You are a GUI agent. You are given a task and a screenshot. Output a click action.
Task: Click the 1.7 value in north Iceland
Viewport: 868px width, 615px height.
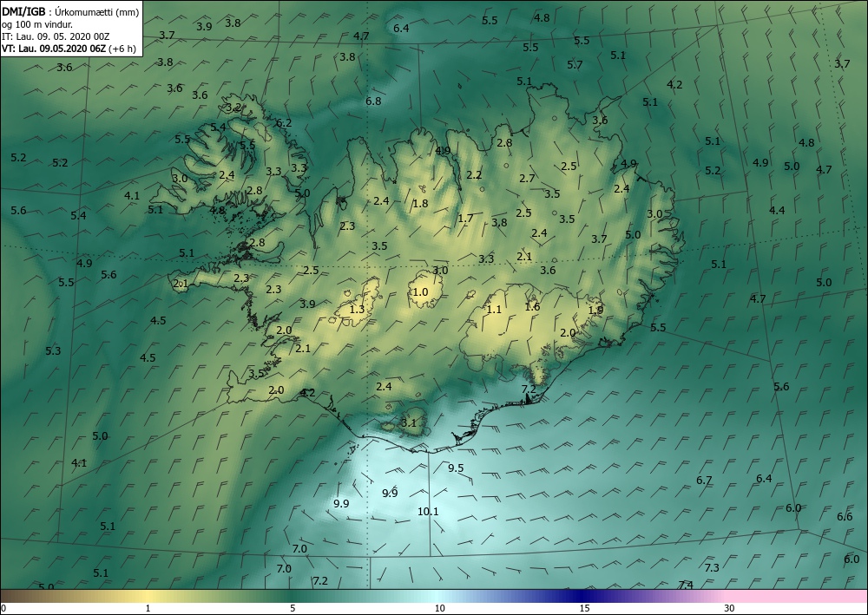point(465,218)
